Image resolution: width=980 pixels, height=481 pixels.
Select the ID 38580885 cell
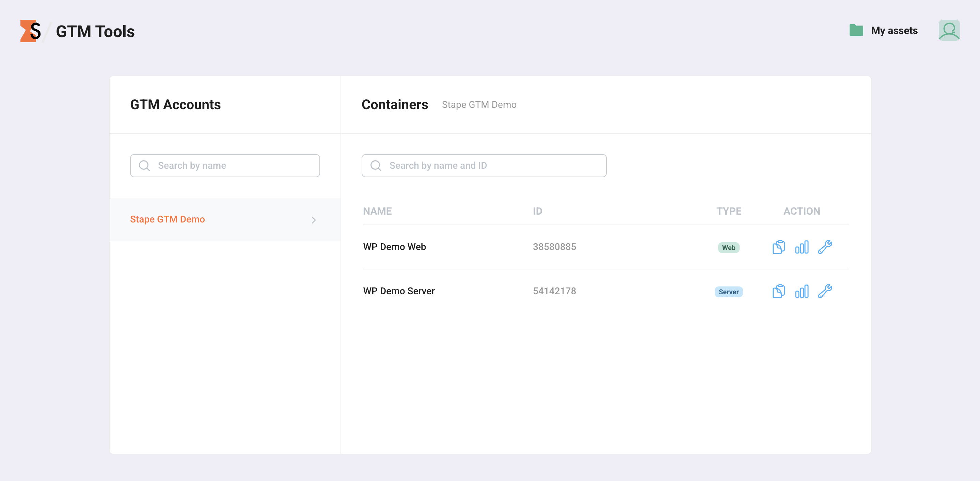click(554, 247)
